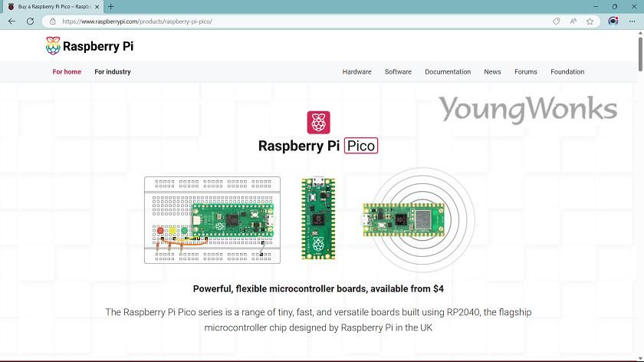This screenshot has width=644, height=362.
Task: Open the browser settings three-dot menu
Action: coord(632,21)
